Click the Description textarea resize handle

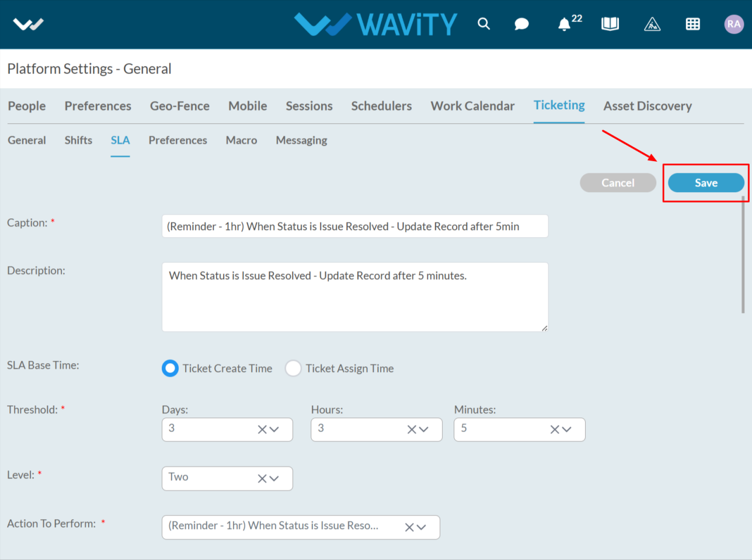(x=544, y=328)
